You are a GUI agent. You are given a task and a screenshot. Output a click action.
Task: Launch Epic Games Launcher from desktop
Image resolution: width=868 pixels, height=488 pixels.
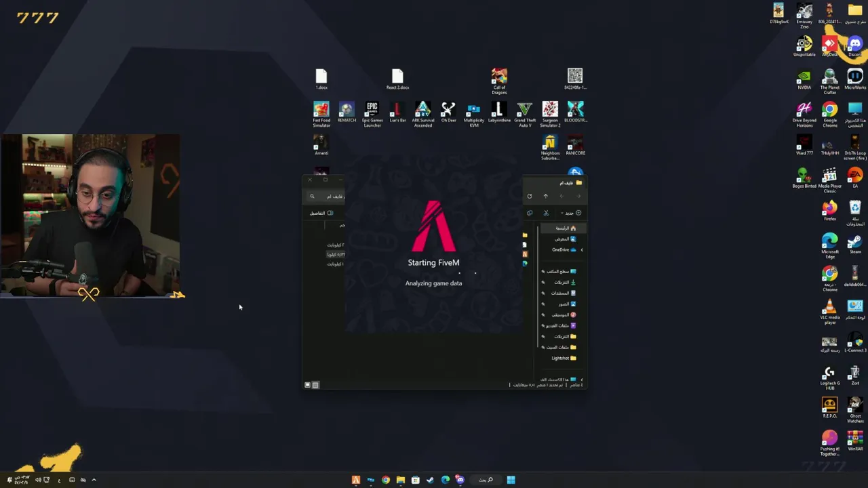[372, 114]
